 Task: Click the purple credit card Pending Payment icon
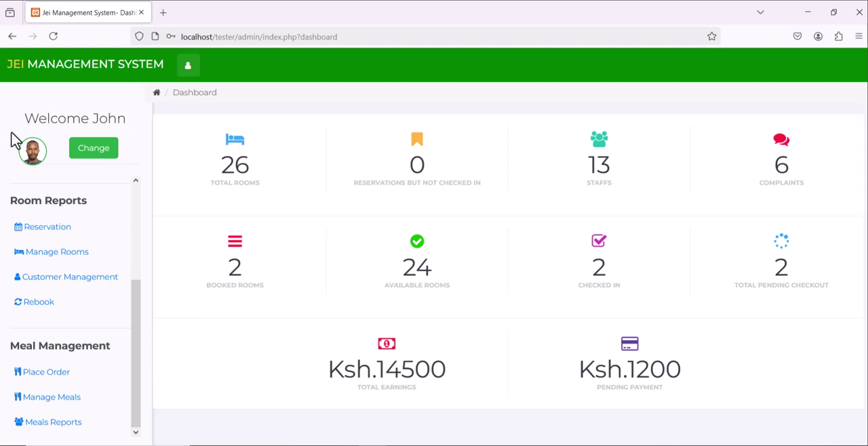(x=629, y=344)
